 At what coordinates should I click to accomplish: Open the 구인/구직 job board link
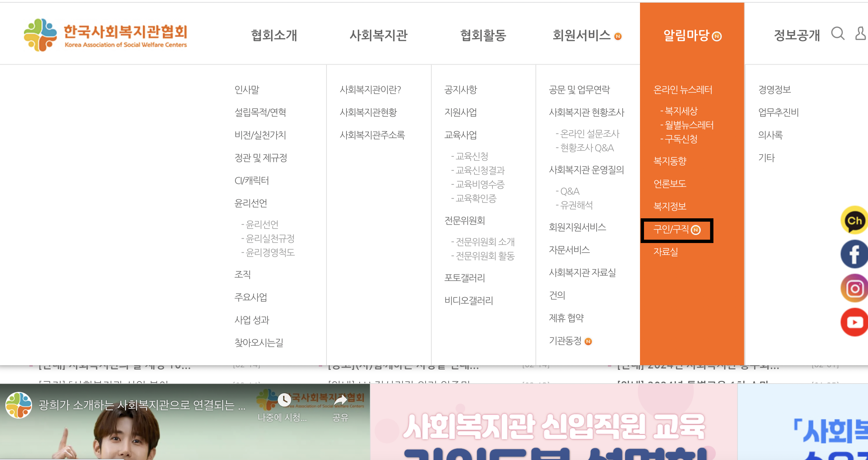pos(671,229)
